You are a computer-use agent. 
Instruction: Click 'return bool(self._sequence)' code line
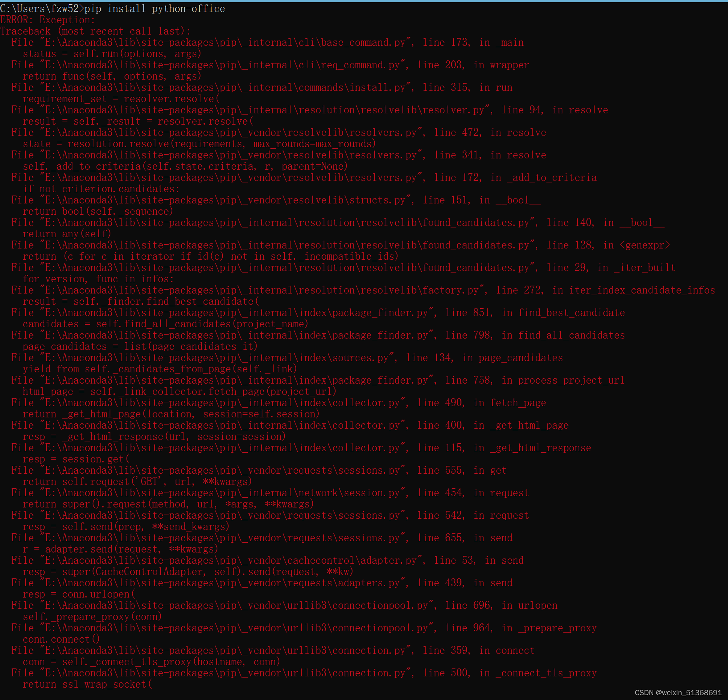point(98,211)
